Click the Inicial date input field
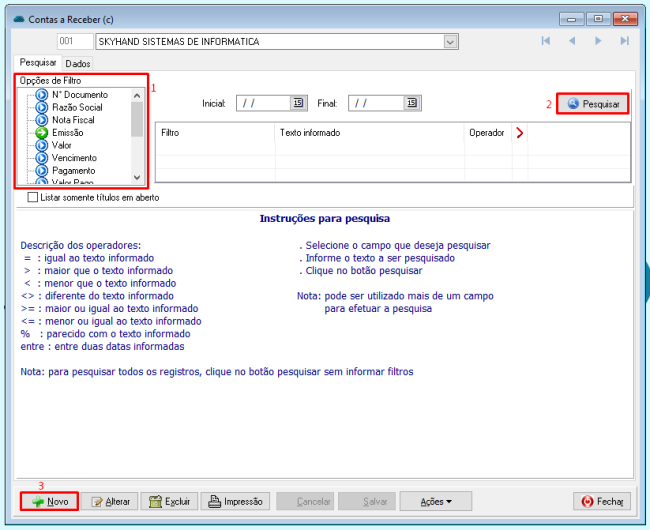This screenshot has width=650, height=530. pyautogui.click(x=263, y=103)
